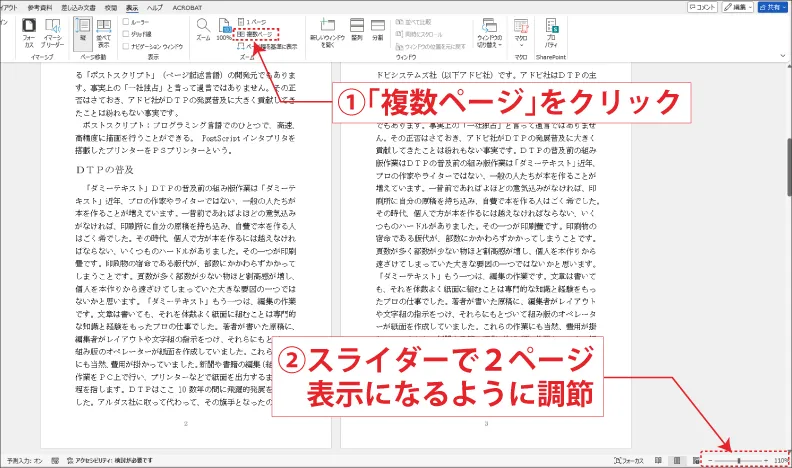The height and width of the screenshot is (468, 792).
Task: Click Multiple Pages (複数ページ) zoom option
Action: tap(255, 34)
